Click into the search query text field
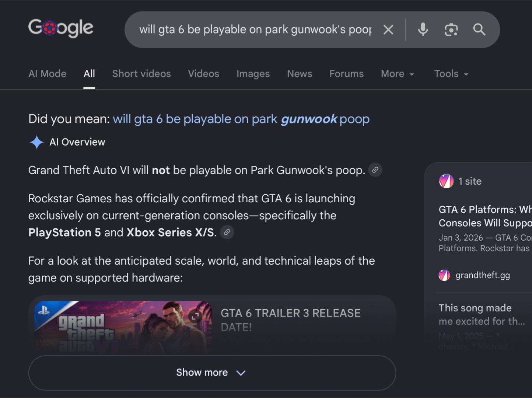This screenshot has height=398, width=532. click(255, 29)
